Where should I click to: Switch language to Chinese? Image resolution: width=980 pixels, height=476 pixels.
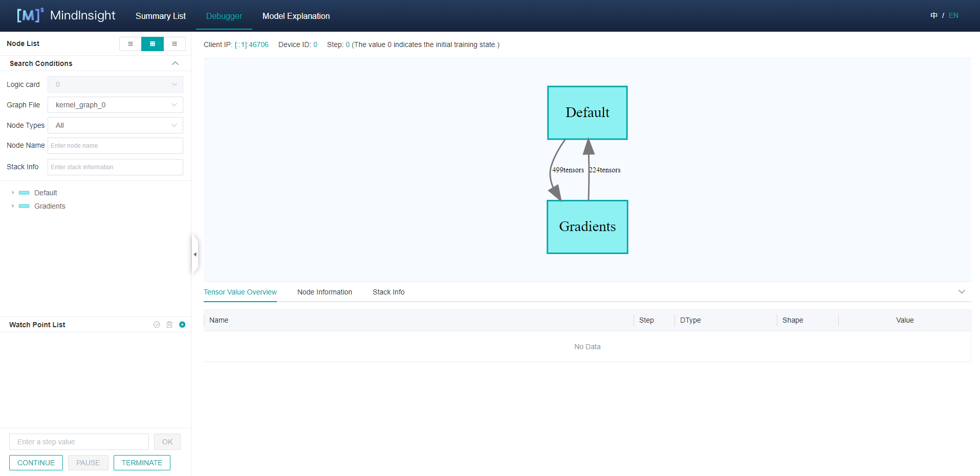pos(934,15)
